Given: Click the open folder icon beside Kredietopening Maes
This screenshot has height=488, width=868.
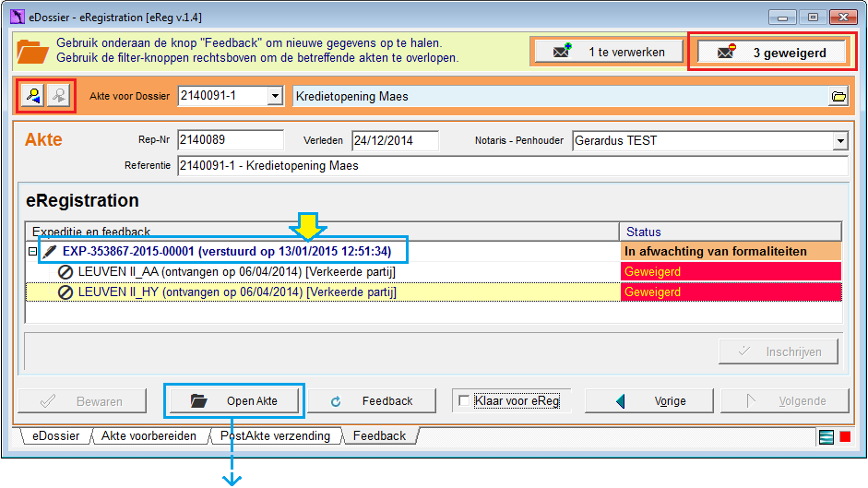Looking at the screenshot, I should point(838,96).
